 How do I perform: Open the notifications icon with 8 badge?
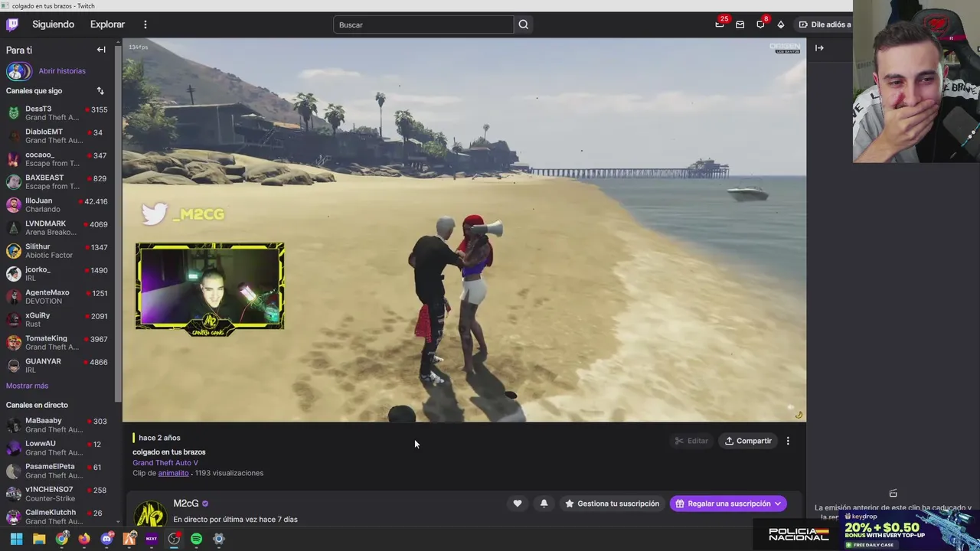(760, 24)
